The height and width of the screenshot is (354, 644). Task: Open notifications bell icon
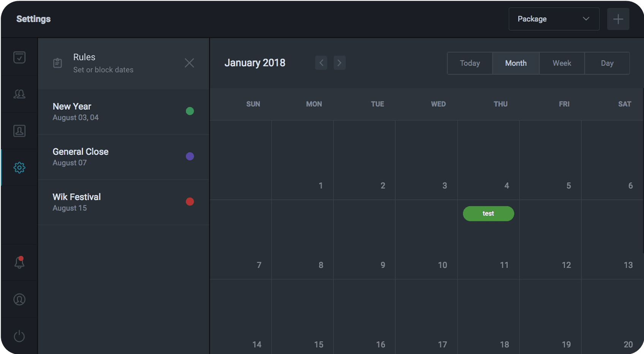tap(19, 262)
